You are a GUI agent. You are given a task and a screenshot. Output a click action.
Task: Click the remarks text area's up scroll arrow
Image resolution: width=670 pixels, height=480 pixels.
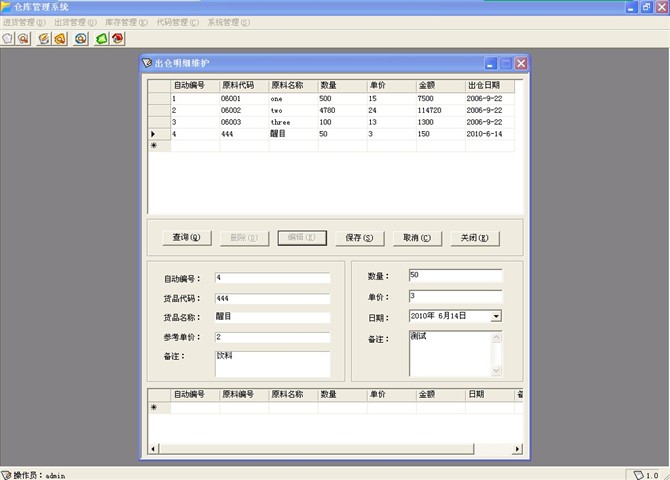pyautogui.click(x=497, y=337)
